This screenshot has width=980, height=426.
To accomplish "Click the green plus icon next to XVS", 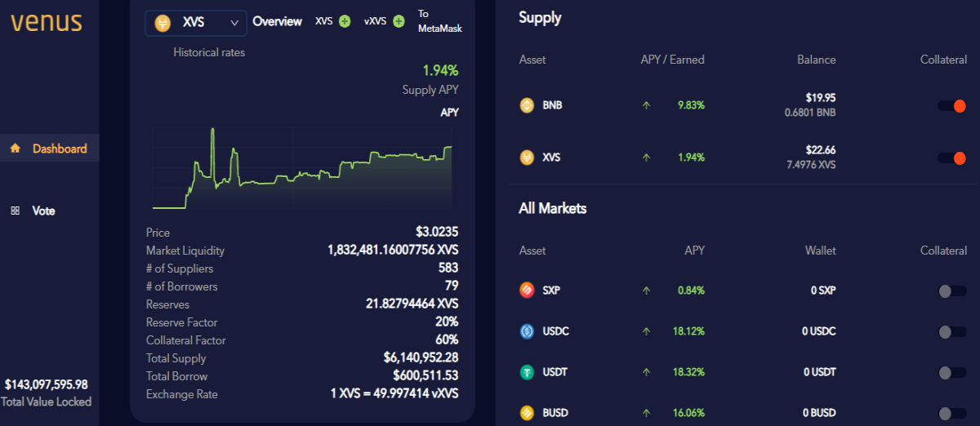I will (x=345, y=21).
